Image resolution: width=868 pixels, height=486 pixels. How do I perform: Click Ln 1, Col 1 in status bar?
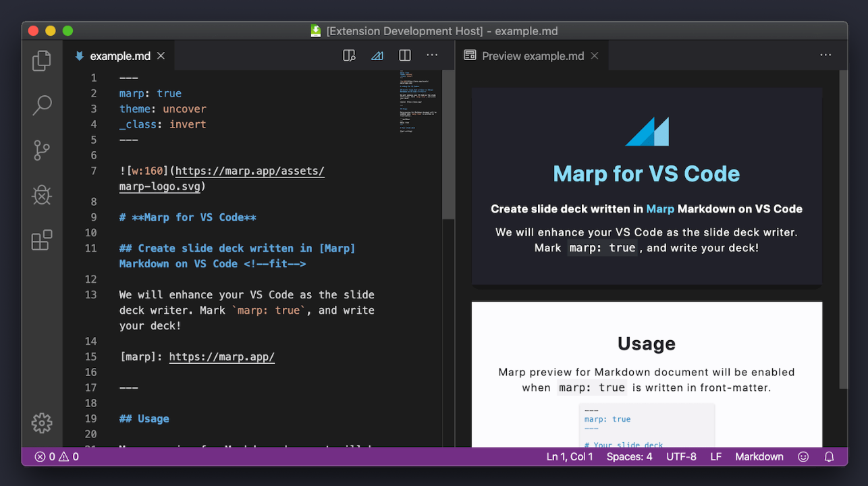coord(570,457)
